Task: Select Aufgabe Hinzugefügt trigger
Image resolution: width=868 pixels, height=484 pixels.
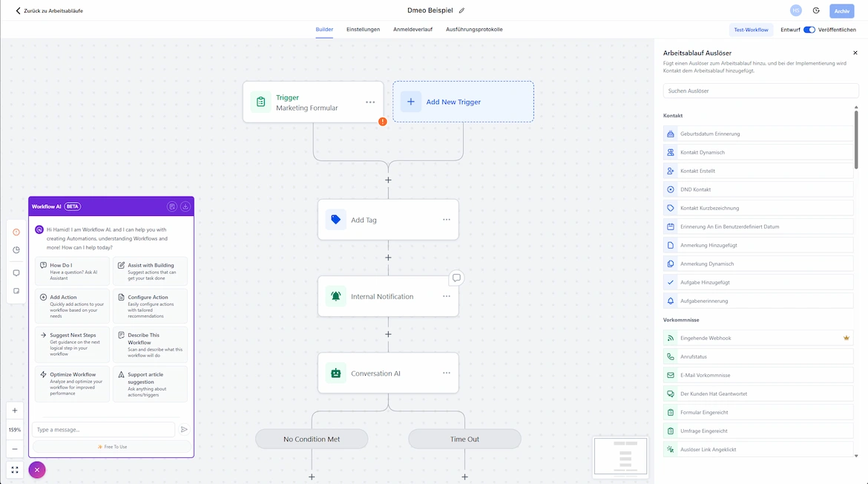Action: coord(758,282)
